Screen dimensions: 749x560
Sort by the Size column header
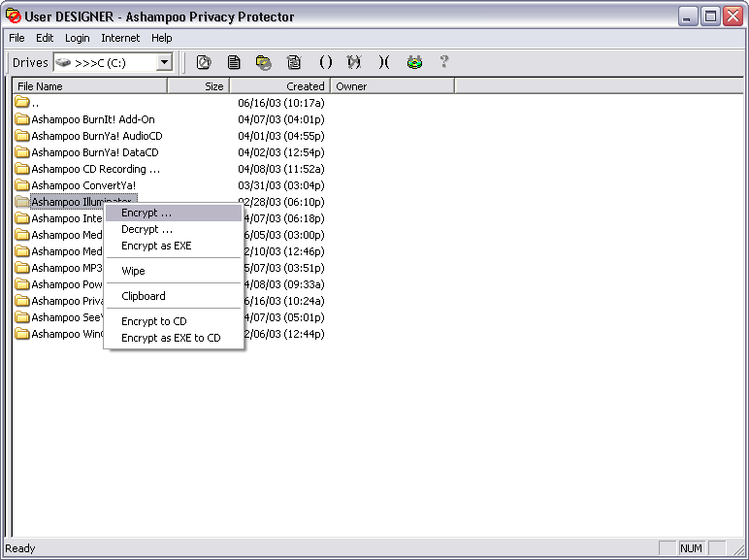click(x=199, y=86)
